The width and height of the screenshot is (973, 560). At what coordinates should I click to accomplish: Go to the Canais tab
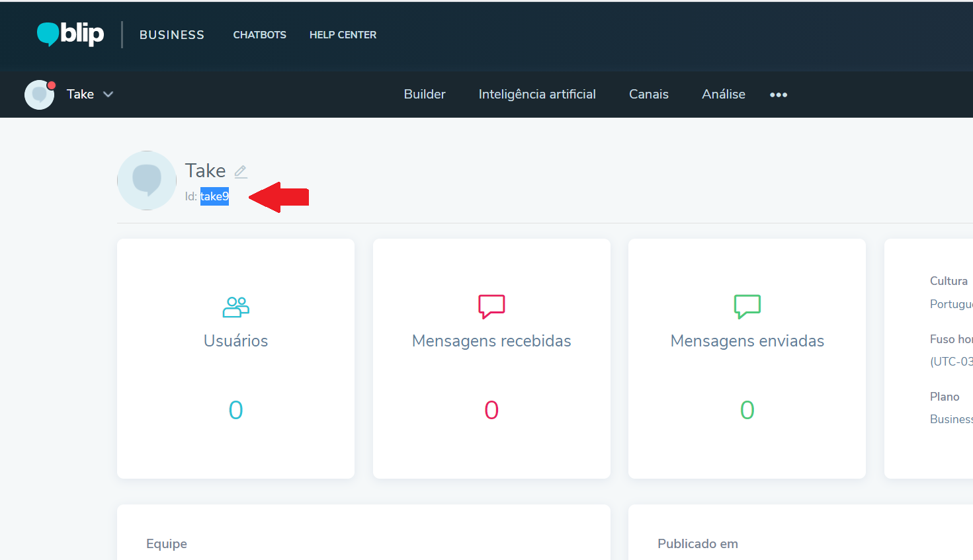[649, 94]
